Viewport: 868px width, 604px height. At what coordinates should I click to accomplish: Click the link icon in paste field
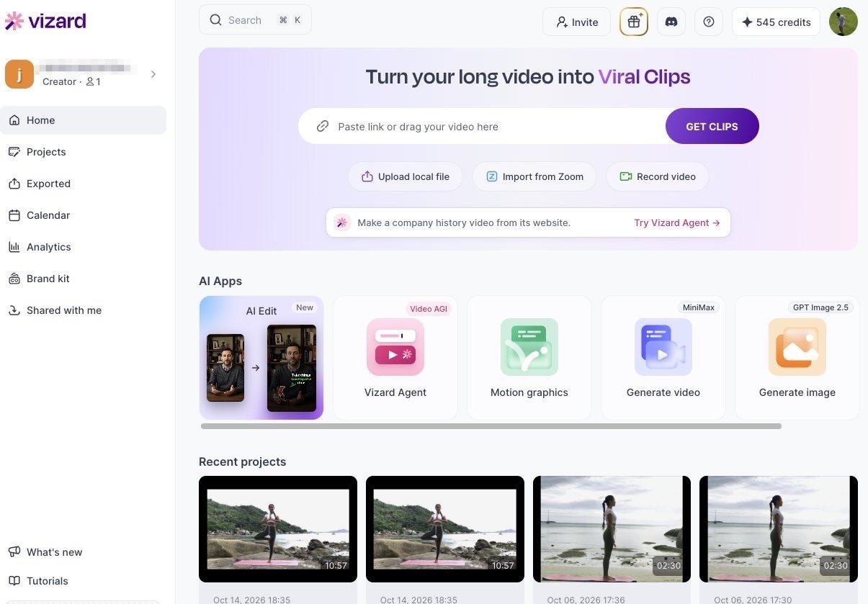point(323,127)
